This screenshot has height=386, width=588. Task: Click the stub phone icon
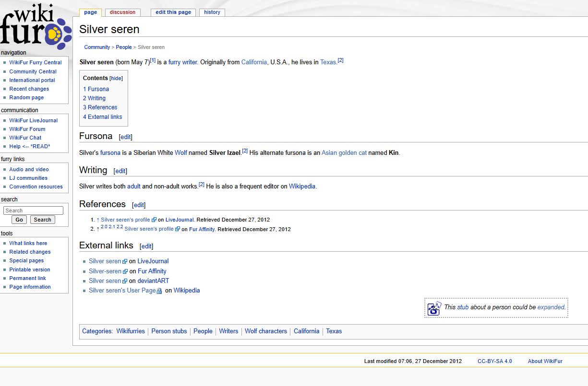[434, 308]
